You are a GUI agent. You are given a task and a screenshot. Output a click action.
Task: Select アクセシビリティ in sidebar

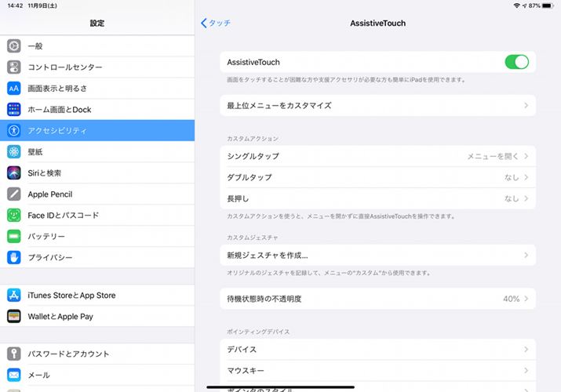pos(97,130)
